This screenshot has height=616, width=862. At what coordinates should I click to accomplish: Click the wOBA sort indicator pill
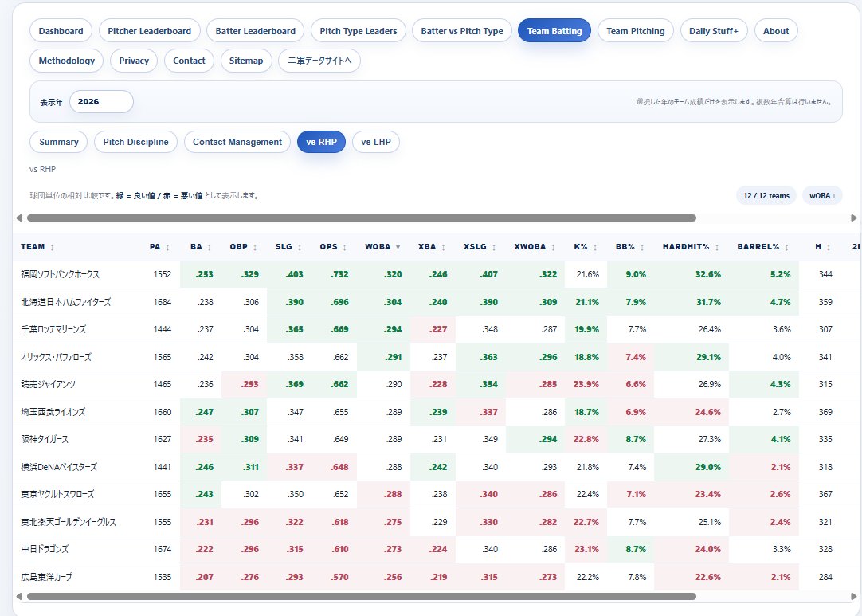[822, 196]
